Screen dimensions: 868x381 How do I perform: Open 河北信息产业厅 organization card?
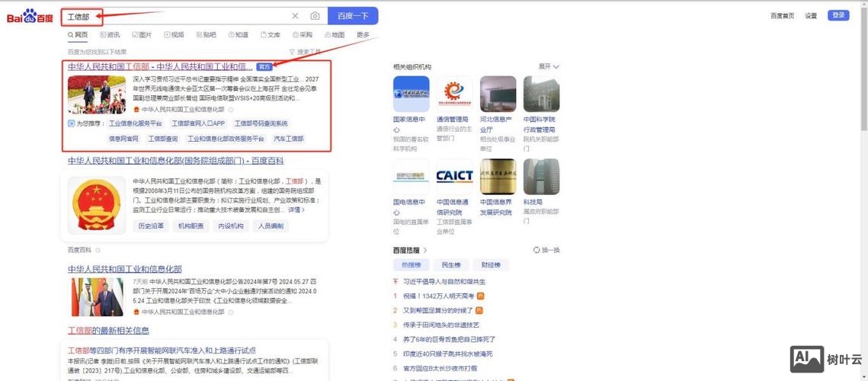point(498,114)
